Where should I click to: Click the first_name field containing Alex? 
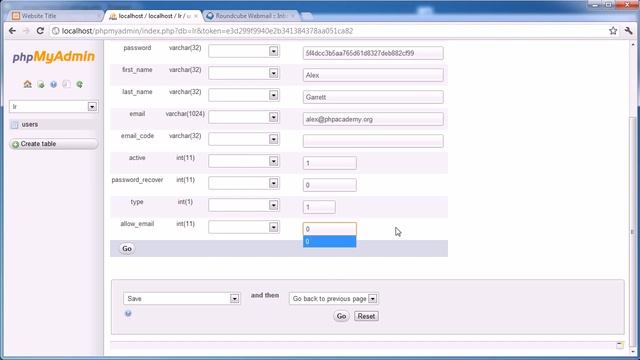point(373,75)
